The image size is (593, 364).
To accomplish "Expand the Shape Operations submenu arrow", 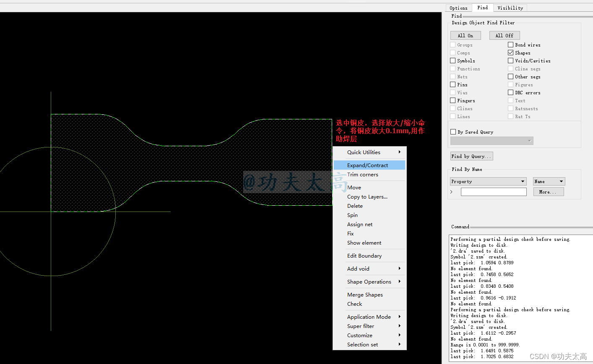I will [x=399, y=281].
